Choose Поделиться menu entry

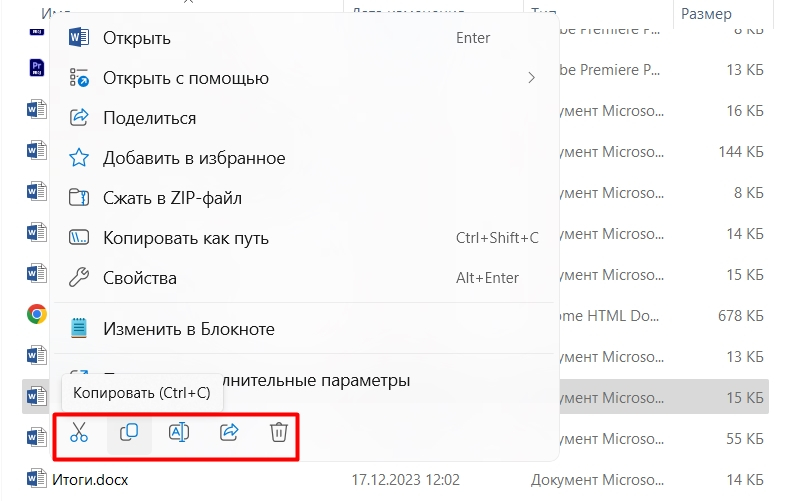149,118
